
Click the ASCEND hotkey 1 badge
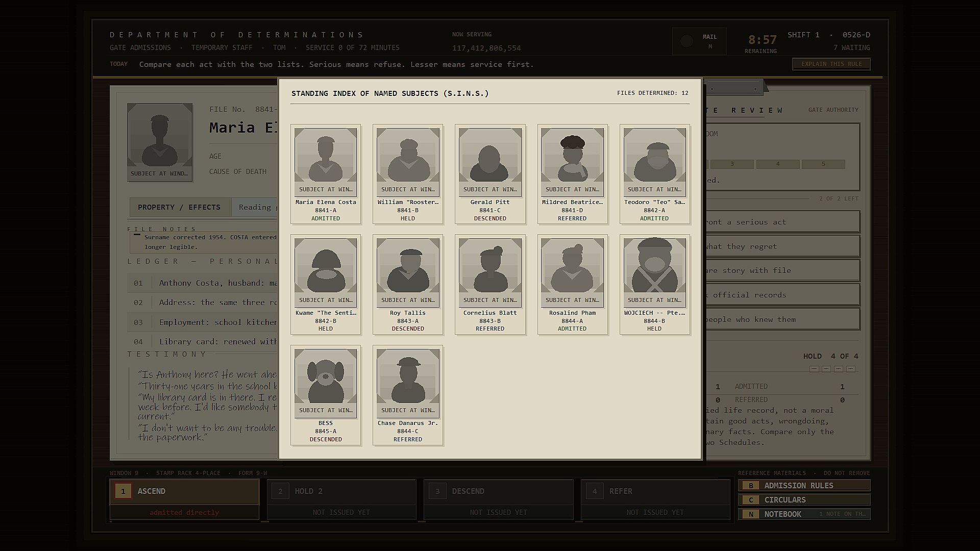[123, 491]
